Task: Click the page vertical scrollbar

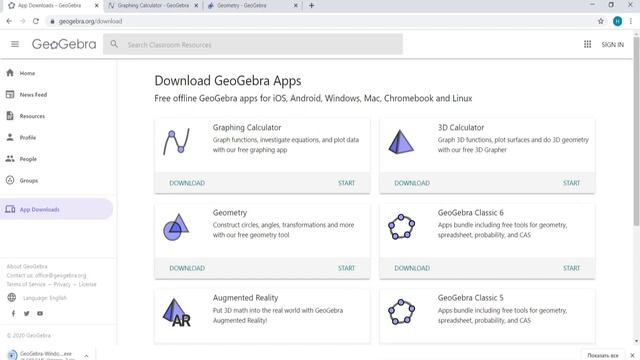Action: pyautogui.click(x=636, y=131)
